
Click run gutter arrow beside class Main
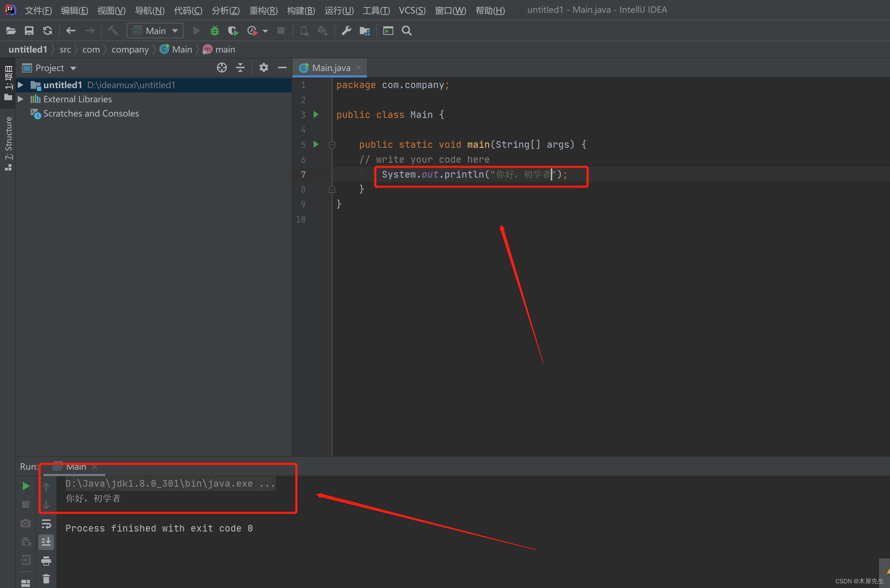coord(316,115)
